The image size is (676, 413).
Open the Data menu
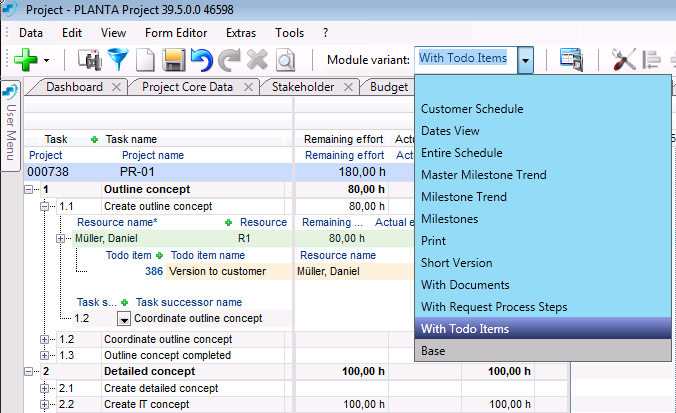(31, 33)
